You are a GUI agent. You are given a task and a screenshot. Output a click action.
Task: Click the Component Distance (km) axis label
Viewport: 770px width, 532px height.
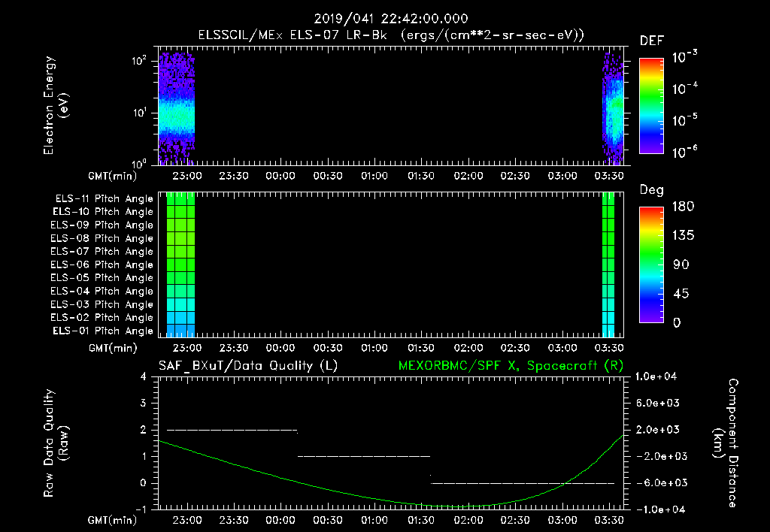[726, 443]
